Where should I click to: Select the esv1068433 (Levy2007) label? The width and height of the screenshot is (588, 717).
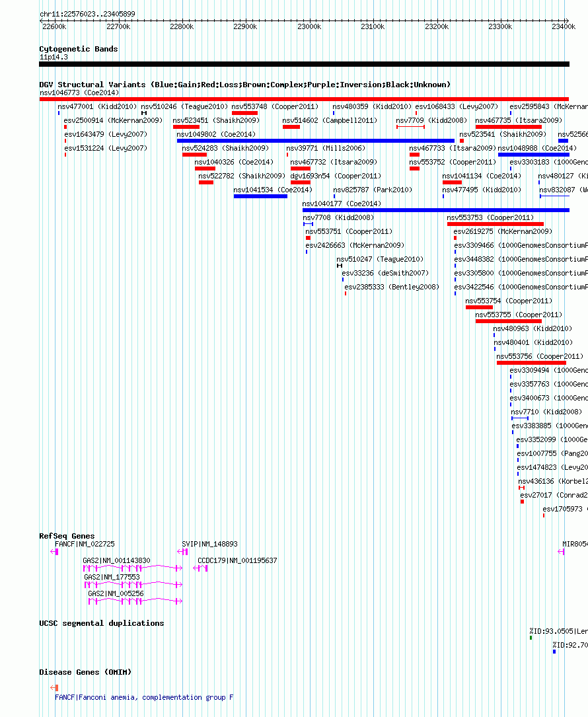pyautogui.click(x=457, y=106)
